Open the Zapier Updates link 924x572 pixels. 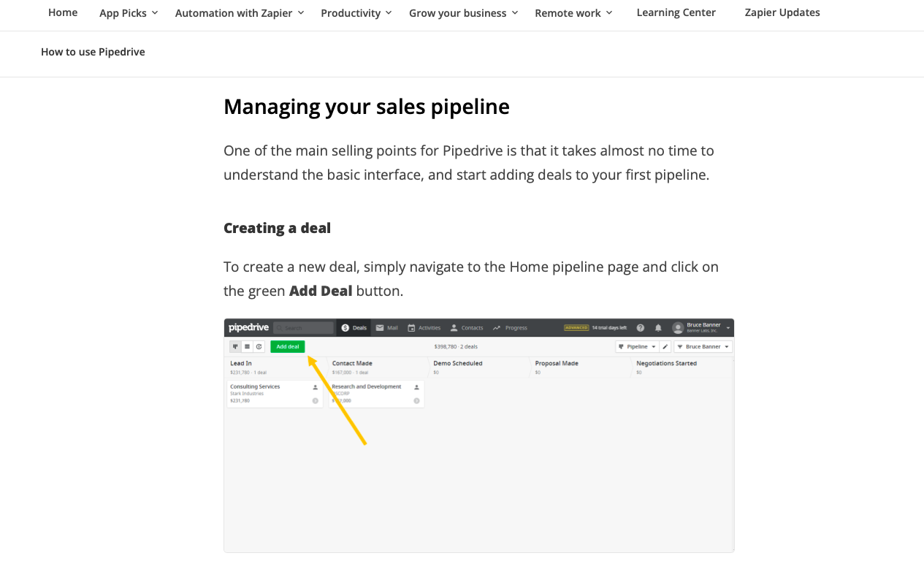click(782, 12)
